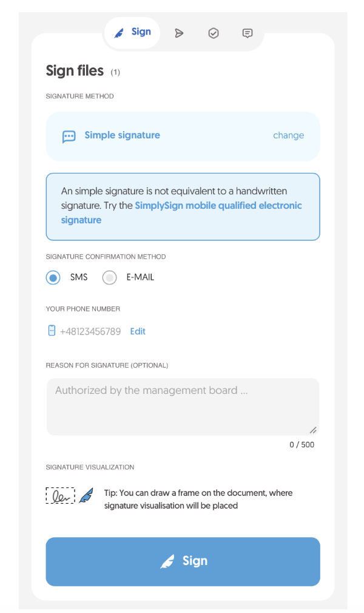This screenshot has height=613, width=364.
Task: Edit the phone number
Action: tap(138, 331)
